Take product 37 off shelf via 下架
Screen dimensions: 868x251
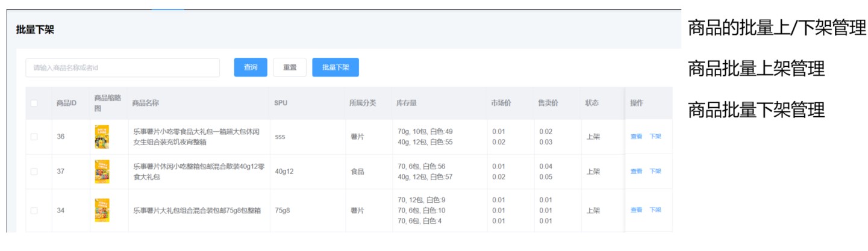[x=655, y=172]
